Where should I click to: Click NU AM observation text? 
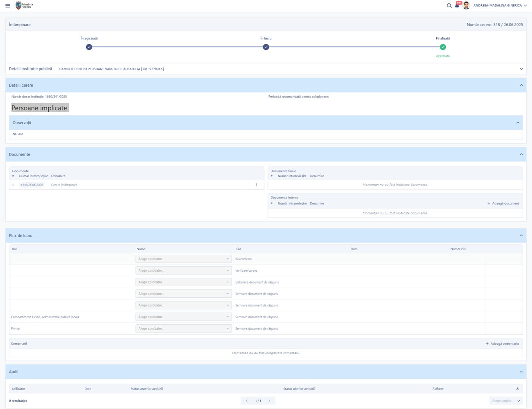pyautogui.click(x=18, y=134)
